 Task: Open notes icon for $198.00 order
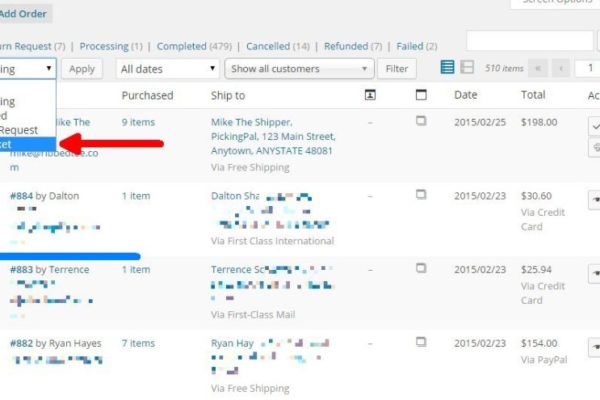point(421,121)
